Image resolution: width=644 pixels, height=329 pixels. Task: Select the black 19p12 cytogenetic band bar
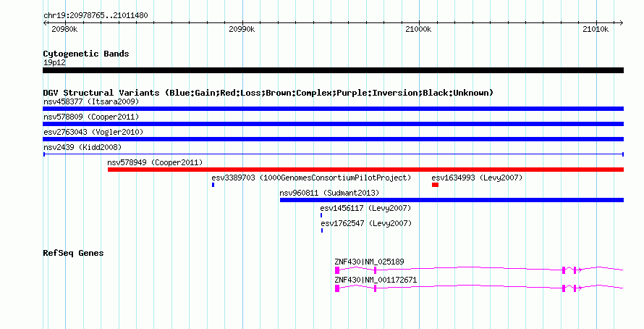pyautogui.click(x=333, y=70)
